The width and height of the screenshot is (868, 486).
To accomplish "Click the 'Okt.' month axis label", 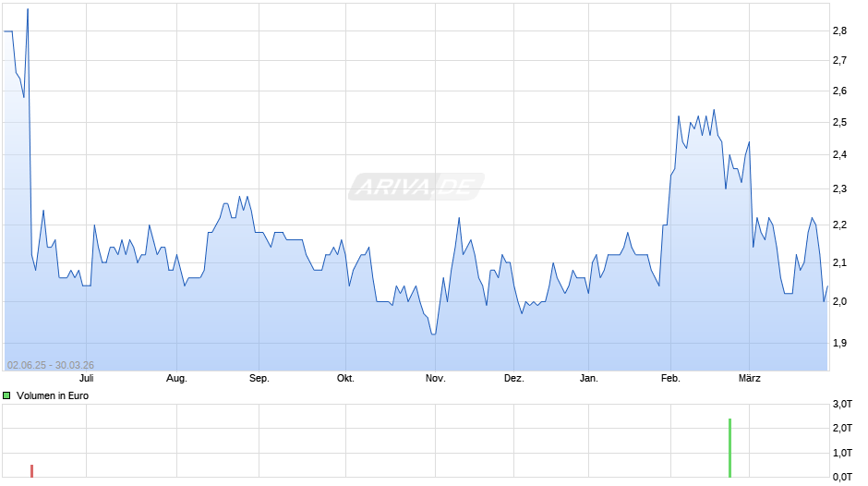I will click(345, 379).
